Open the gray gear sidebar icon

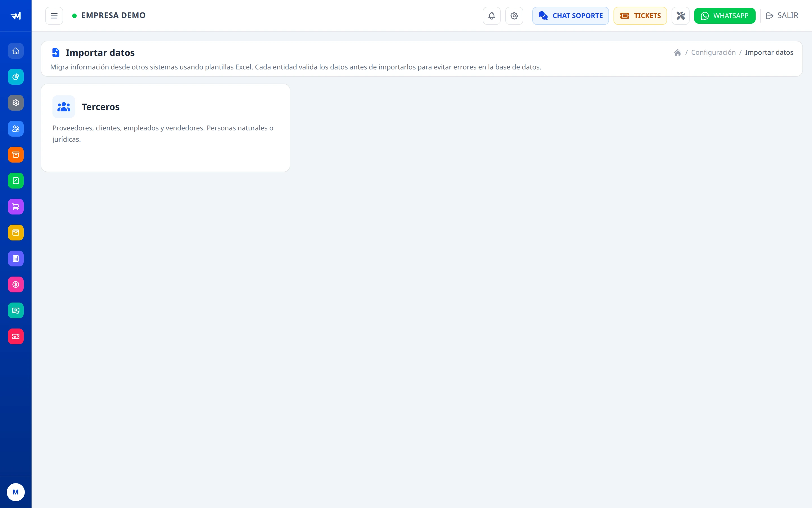pyautogui.click(x=16, y=103)
